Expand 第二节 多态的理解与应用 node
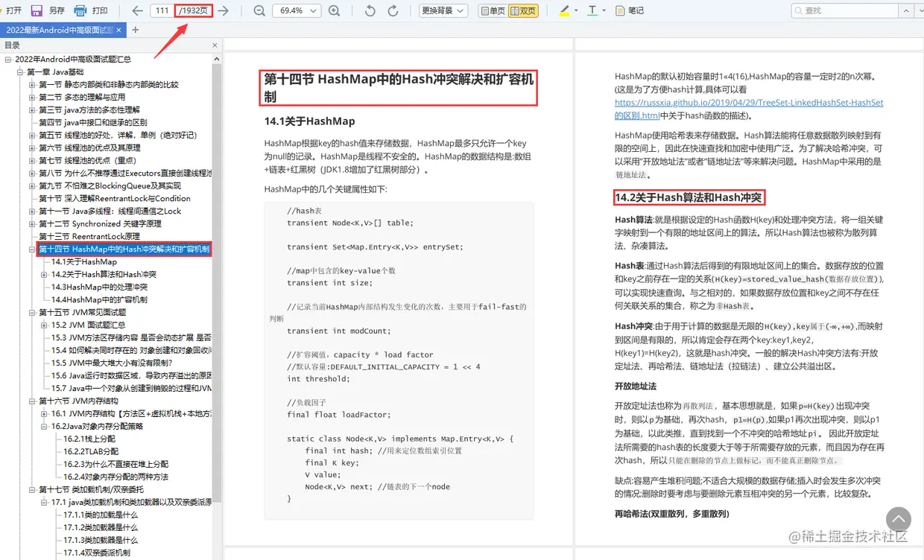This screenshot has height=560, width=924. 32,97
